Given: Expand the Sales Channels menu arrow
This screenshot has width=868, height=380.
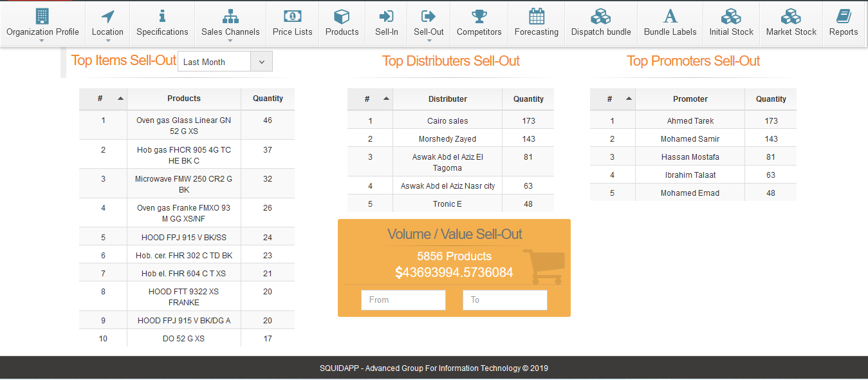Looking at the screenshot, I should [x=230, y=41].
